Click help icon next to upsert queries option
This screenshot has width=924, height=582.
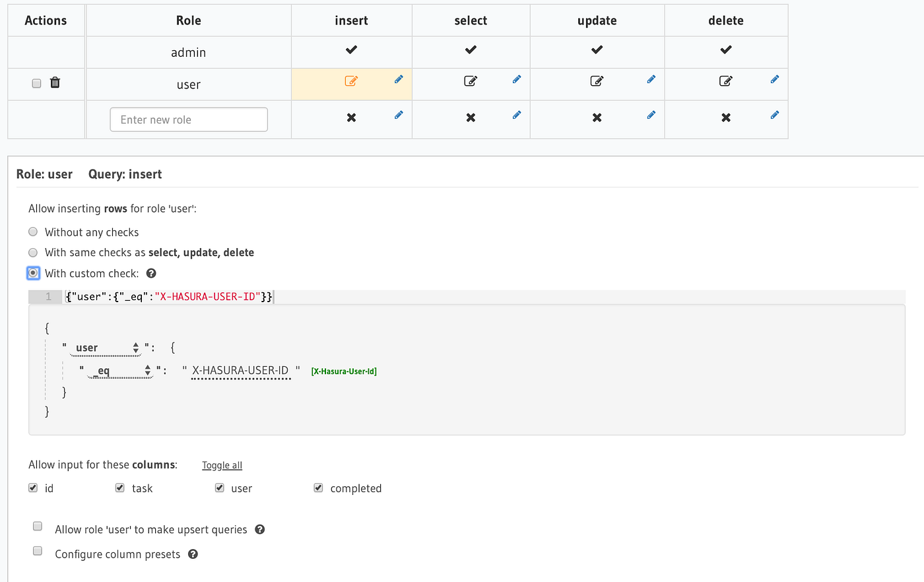pos(259,529)
